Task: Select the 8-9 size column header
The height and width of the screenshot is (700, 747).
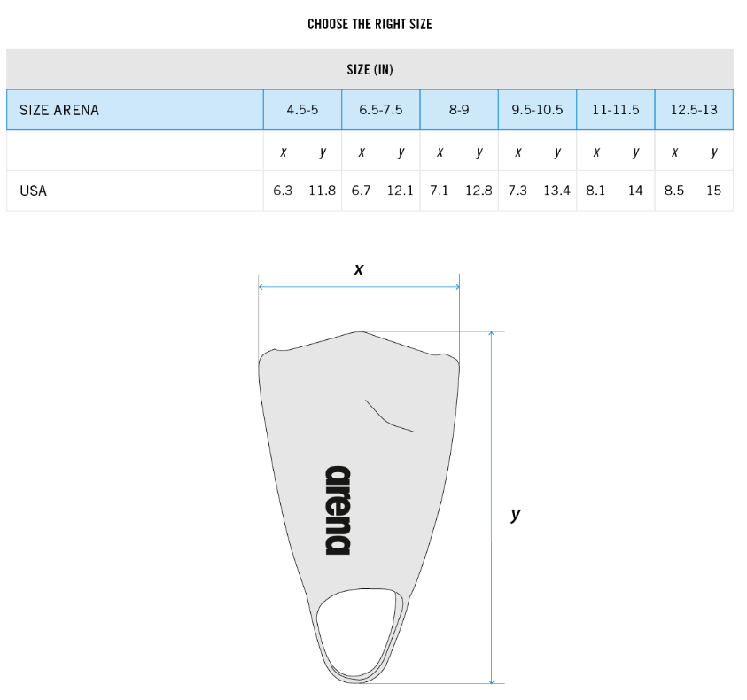Action: coord(459,110)
